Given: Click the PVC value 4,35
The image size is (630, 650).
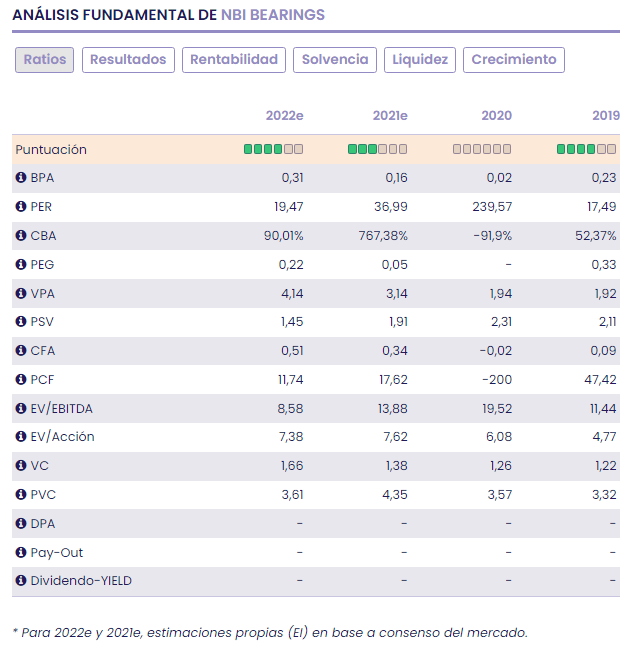Looking at the screenshot, I should pos(395,495).
